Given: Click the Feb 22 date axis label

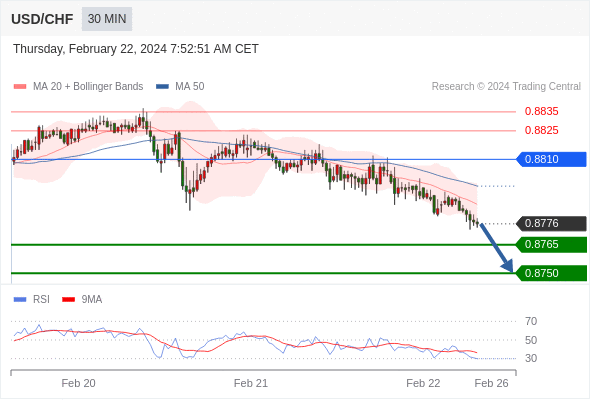Looking at the screenshot, I should [423, 383].
